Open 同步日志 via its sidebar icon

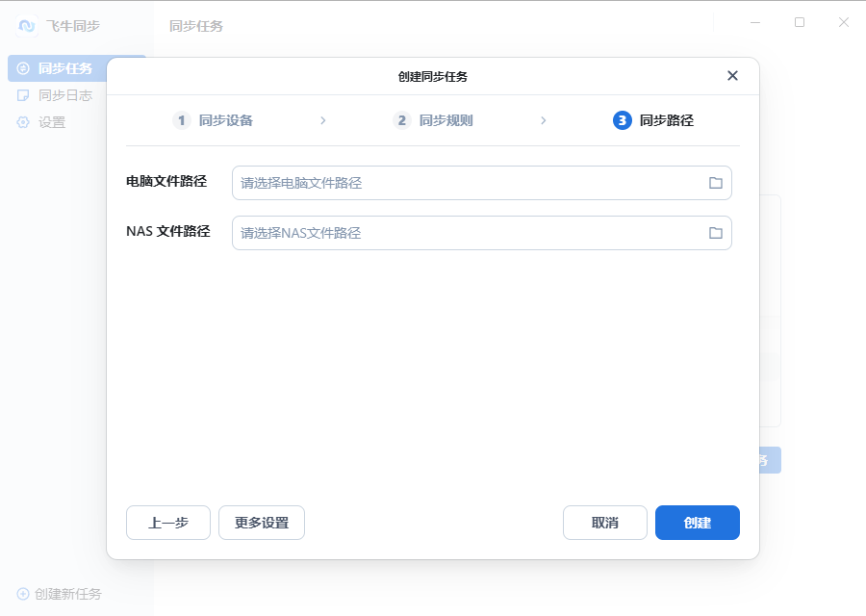(24, 95)
